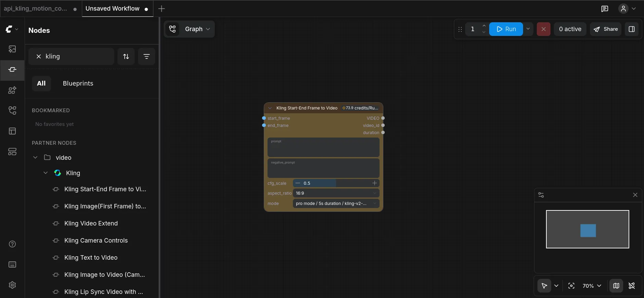Viewport: 644px width, 298px height.
Task: Open the settings gear icon
Action: point(12,285)
